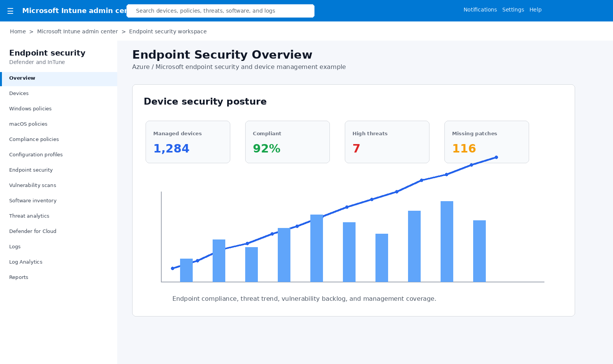The width and height of the screenshot is (613, 364).
Task: Open the Microsoft Intune admin center breadcrumb
Action: pos(77,31)
